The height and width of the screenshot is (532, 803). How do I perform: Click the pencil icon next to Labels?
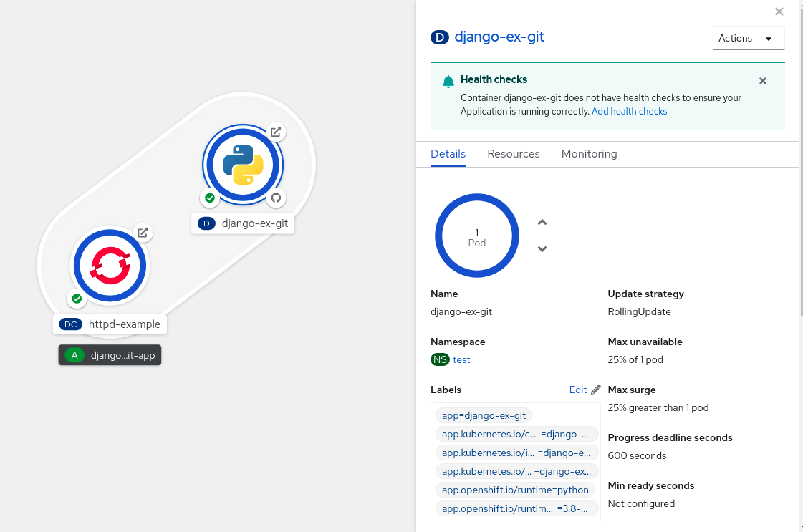(x=595, y=390)
